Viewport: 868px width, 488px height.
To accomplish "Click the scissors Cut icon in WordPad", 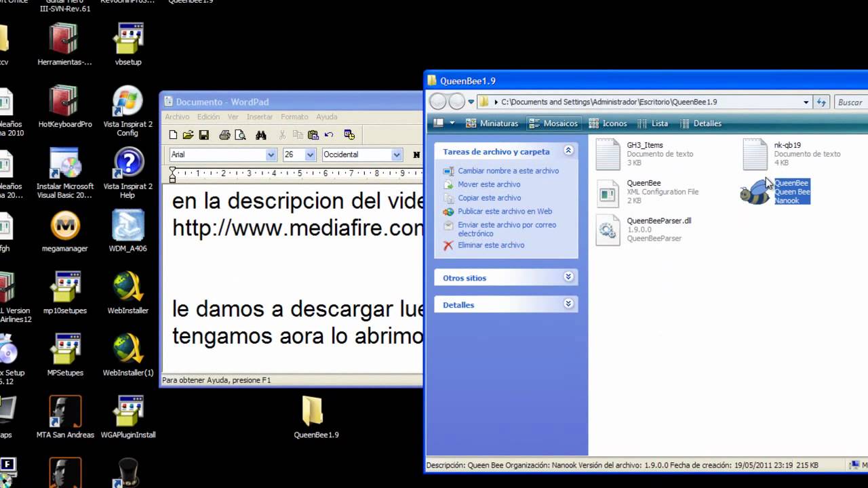I will 282,135.
